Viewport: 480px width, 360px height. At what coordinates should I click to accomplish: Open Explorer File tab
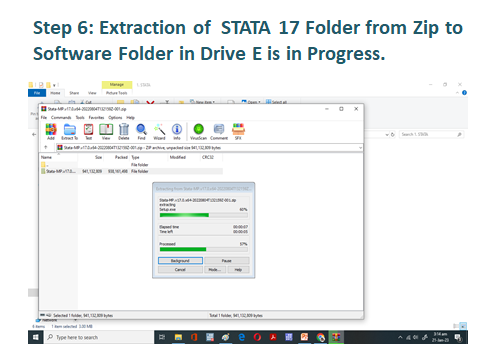click(37, 93)
